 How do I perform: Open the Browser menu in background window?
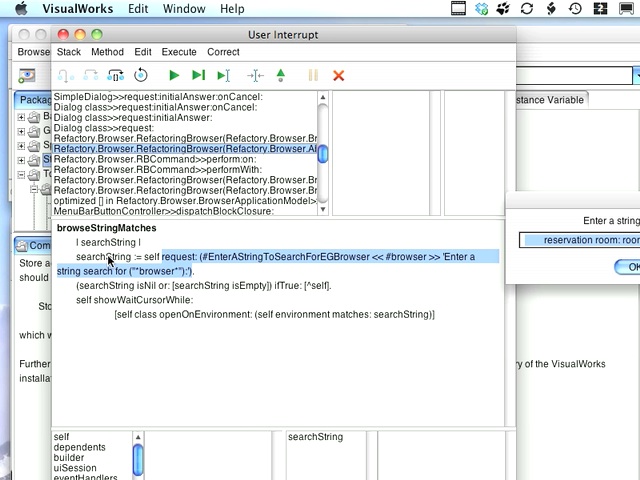point(33,52)
